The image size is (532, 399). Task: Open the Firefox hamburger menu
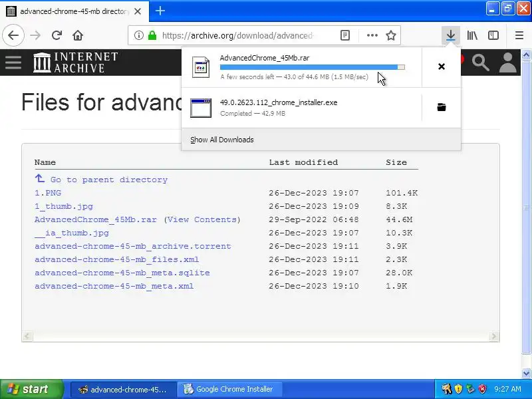tap(519, 35)
